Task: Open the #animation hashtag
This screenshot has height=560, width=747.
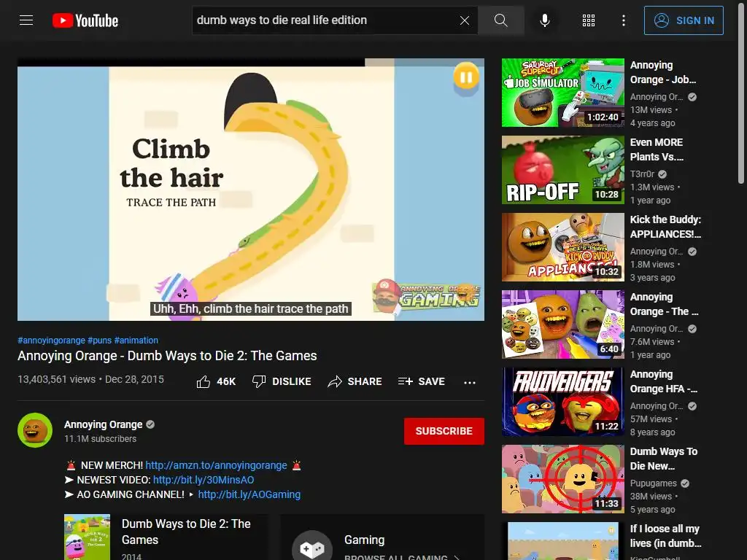Action: click(136, 341)
